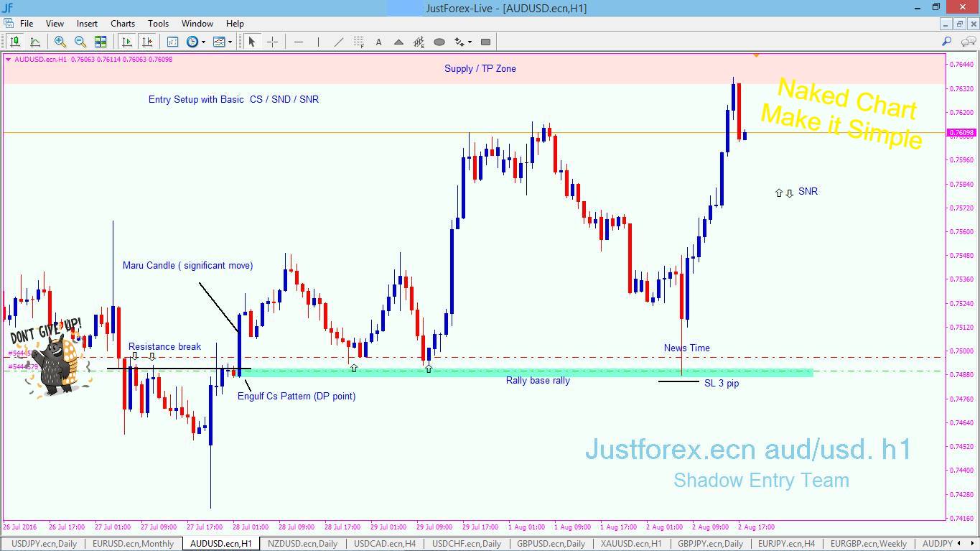Select the Horizontal Line drawing tool
Viewport: 980px width, 551px height.
[299, 41]
